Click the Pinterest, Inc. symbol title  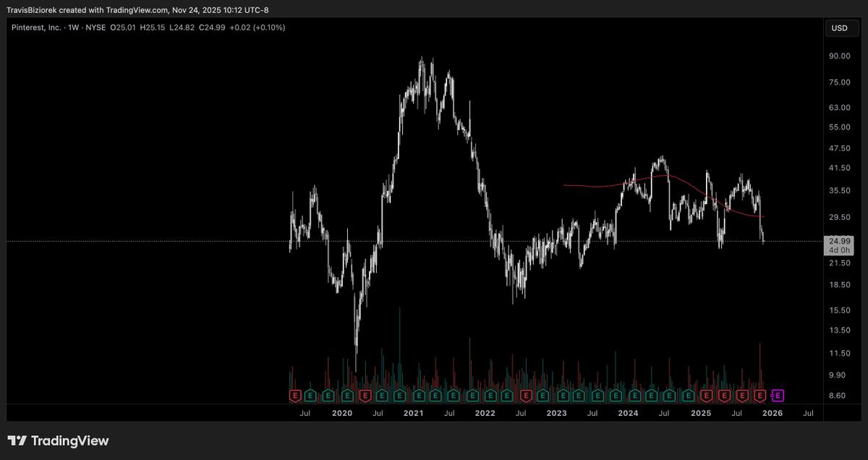tap(37, 27)
